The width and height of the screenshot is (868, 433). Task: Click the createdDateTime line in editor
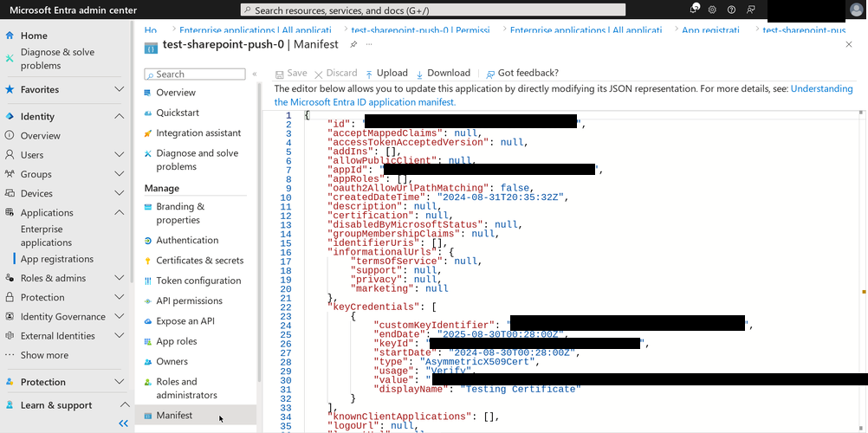[x=447, y=197]
